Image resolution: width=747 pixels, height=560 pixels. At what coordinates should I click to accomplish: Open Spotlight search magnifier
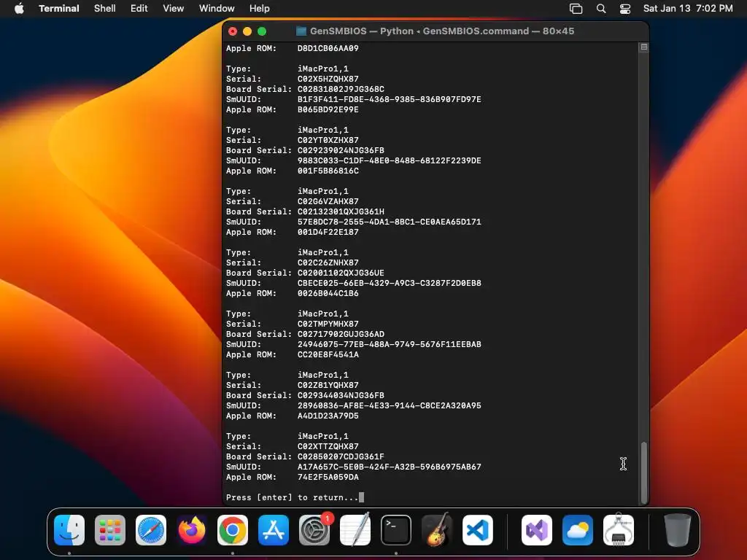pyautogui.click(x=601, y=9)
